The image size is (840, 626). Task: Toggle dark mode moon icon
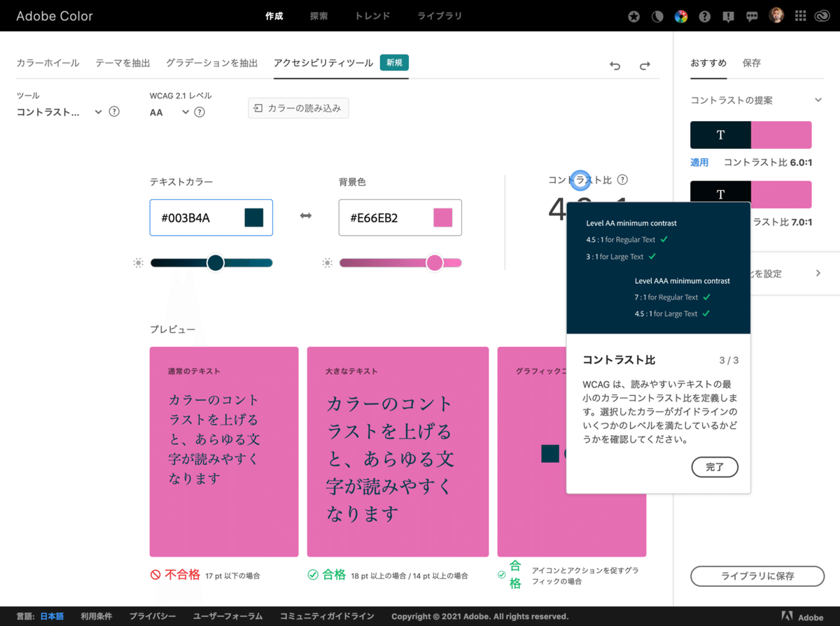pos(657,16)
